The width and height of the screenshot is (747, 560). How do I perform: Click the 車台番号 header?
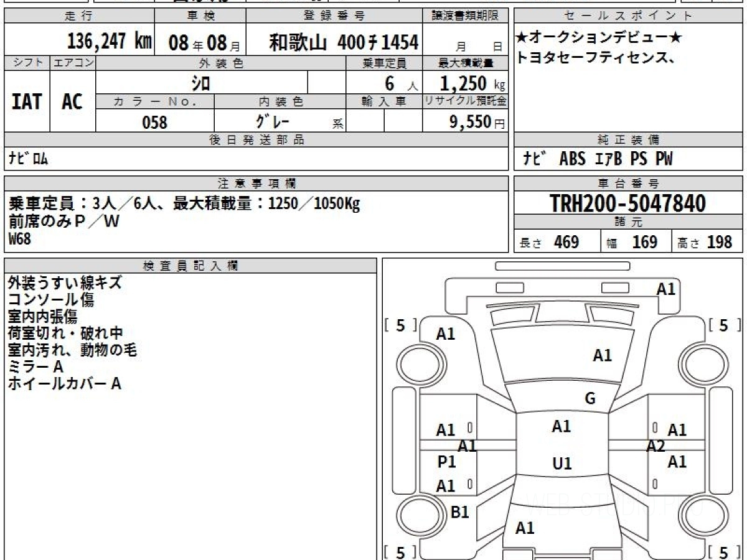point(629,184)
